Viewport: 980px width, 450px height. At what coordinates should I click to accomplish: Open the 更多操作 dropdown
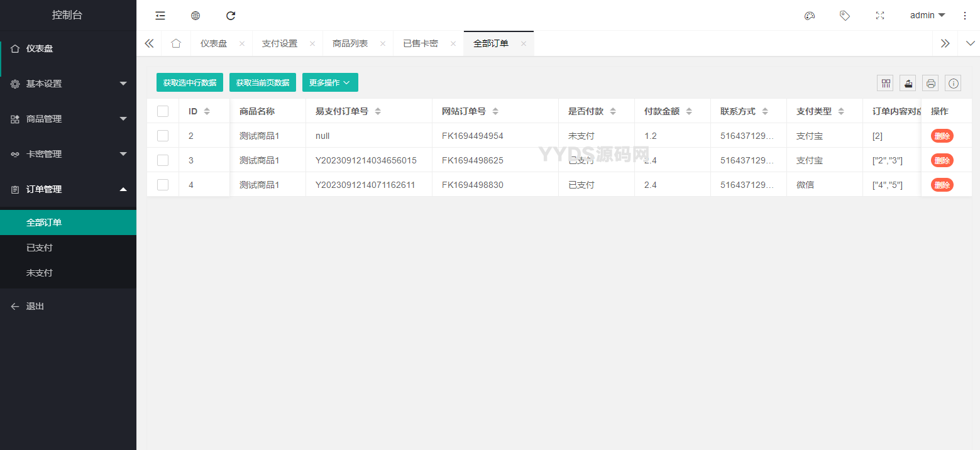(330, 82)
